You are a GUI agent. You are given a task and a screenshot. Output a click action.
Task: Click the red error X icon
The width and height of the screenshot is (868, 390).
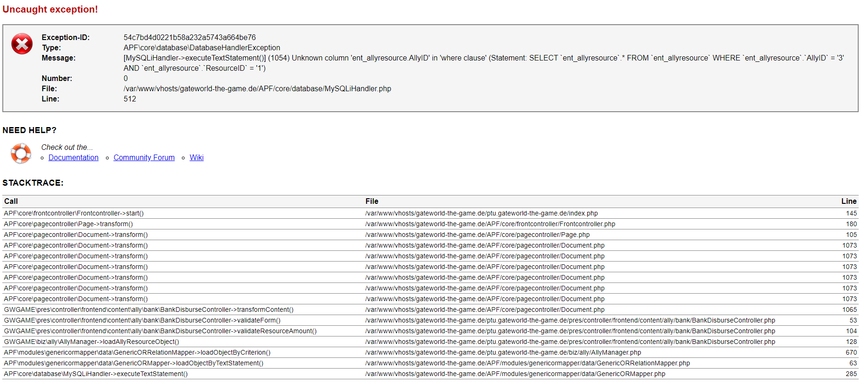pos(22,44)
